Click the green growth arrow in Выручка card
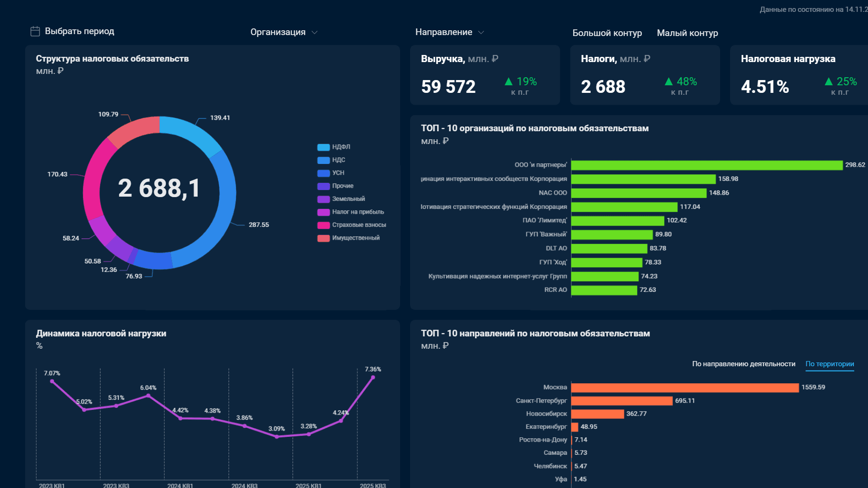 point(509,81)
